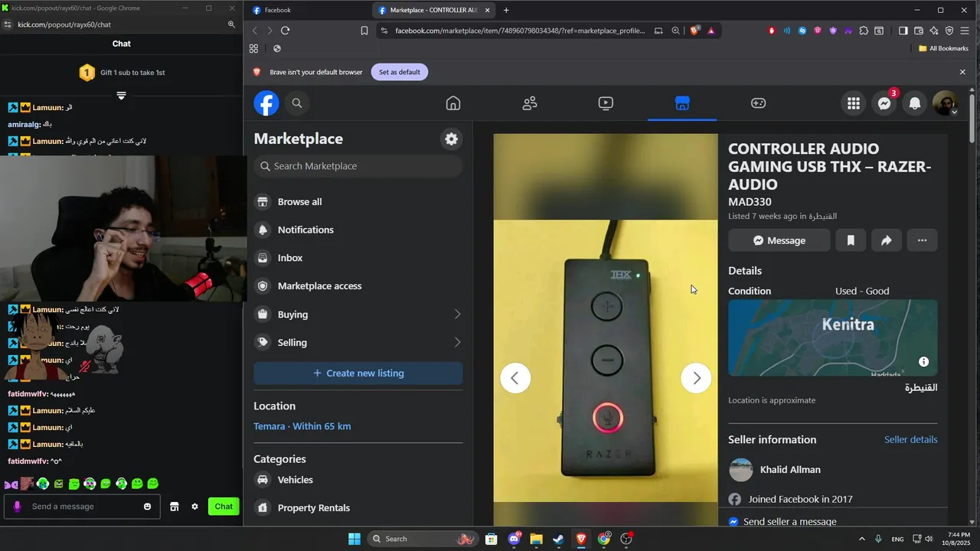The image size is (980, 551).
Task: Open Marketplace Notifications item
Action: pyautogui.click(x=358, y=230)
